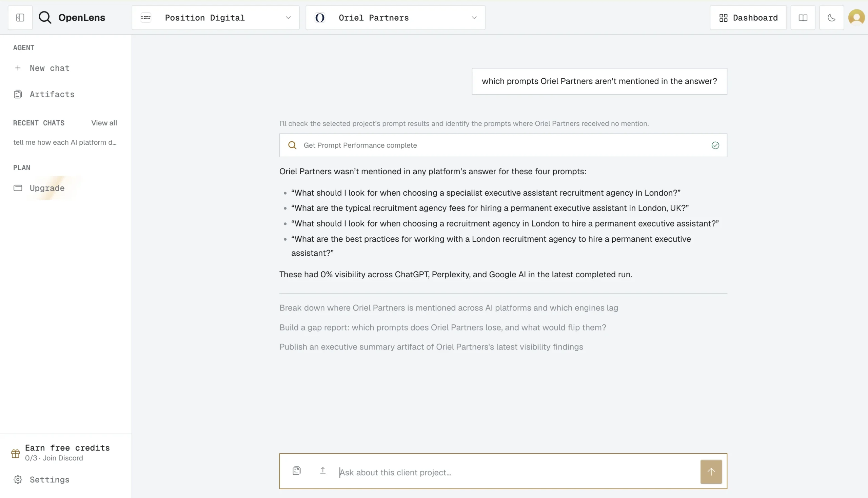Click the line "I'll check the selected project's prompt results"
Screen dimensions: 868x498
(464, 123)
